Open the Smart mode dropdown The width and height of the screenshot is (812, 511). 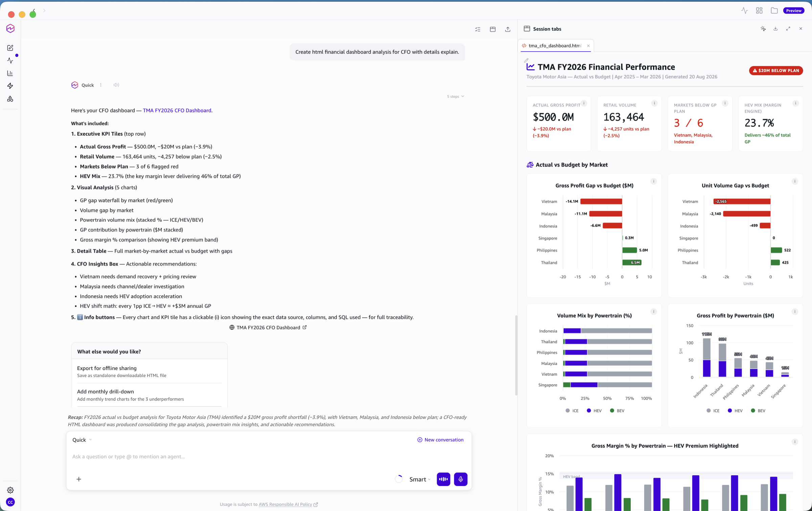pyautogui.click(x=420, y=479)
